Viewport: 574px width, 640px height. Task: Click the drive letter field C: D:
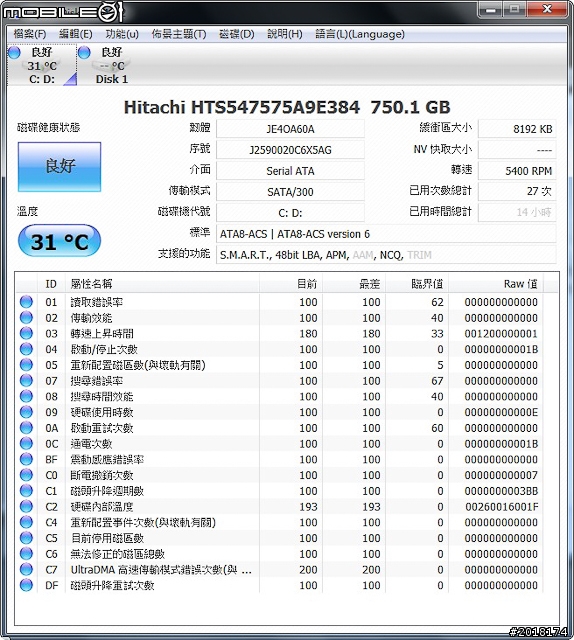(290, 212)
